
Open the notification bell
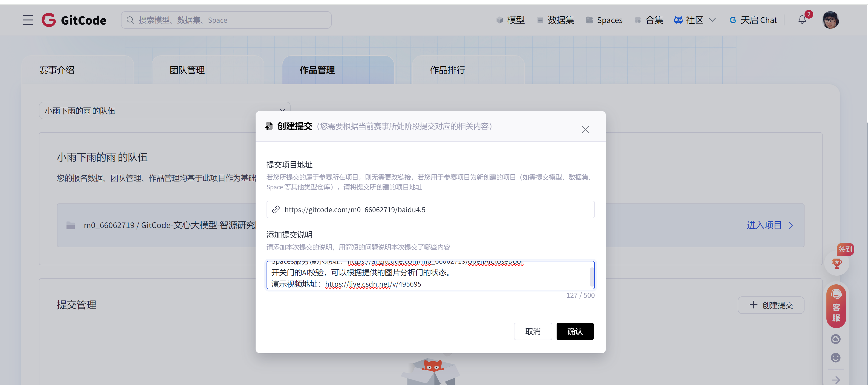coord(802,20)
